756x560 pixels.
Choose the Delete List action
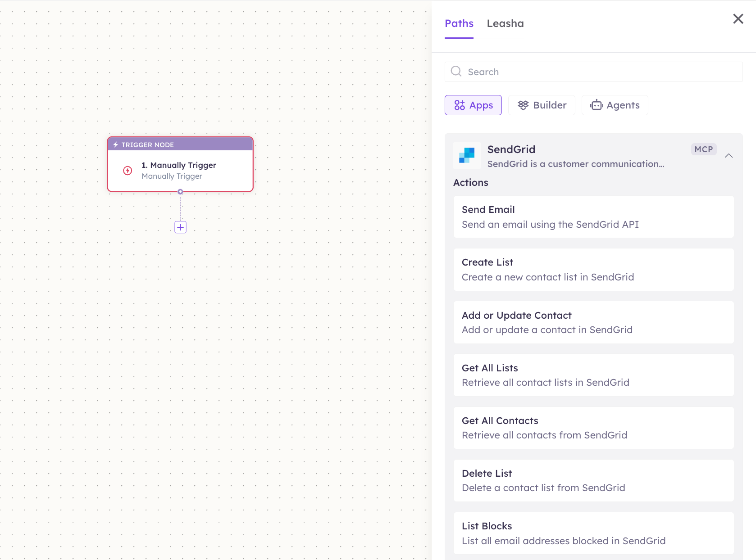pos(593,480)
